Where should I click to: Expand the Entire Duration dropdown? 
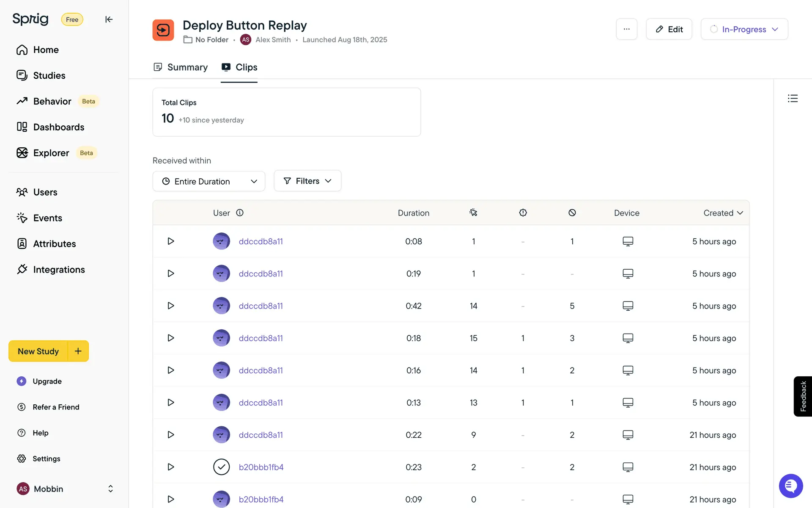[209, 181]
